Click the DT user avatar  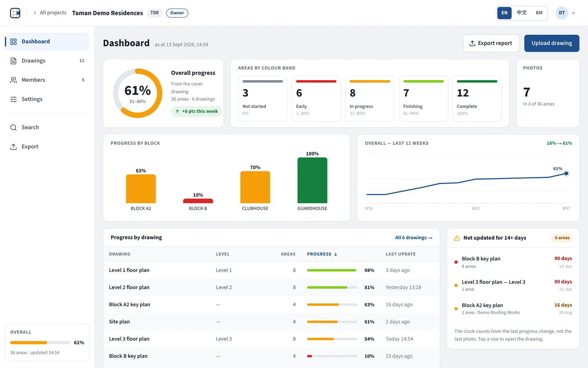[x=562, y=13]
